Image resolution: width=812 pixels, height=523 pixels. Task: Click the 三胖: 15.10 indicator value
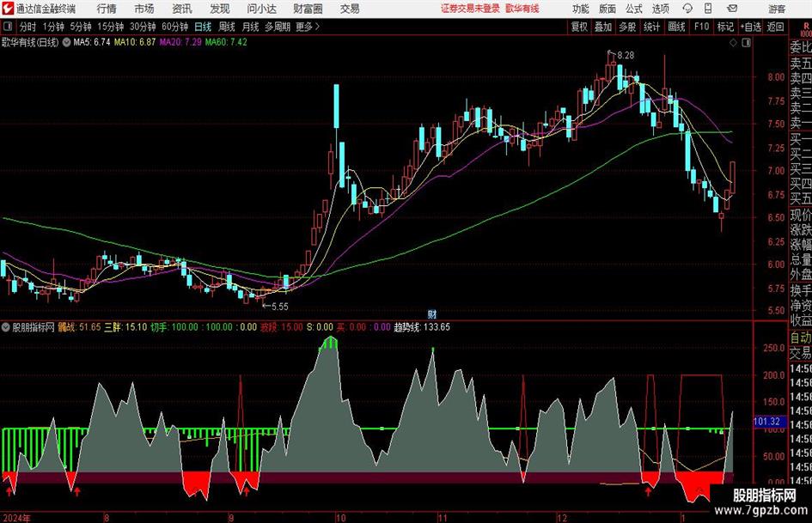click(x=125, y=327)
